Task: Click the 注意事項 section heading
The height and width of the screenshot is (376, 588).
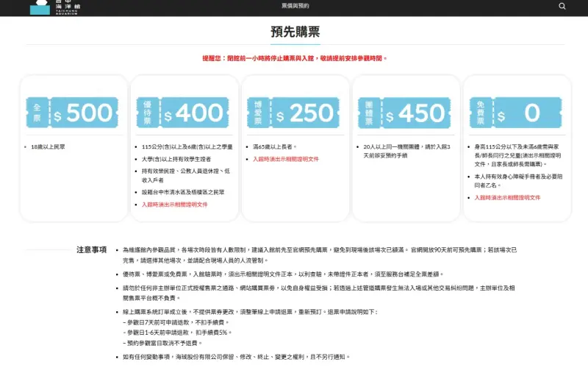Action: pos(91,250)
